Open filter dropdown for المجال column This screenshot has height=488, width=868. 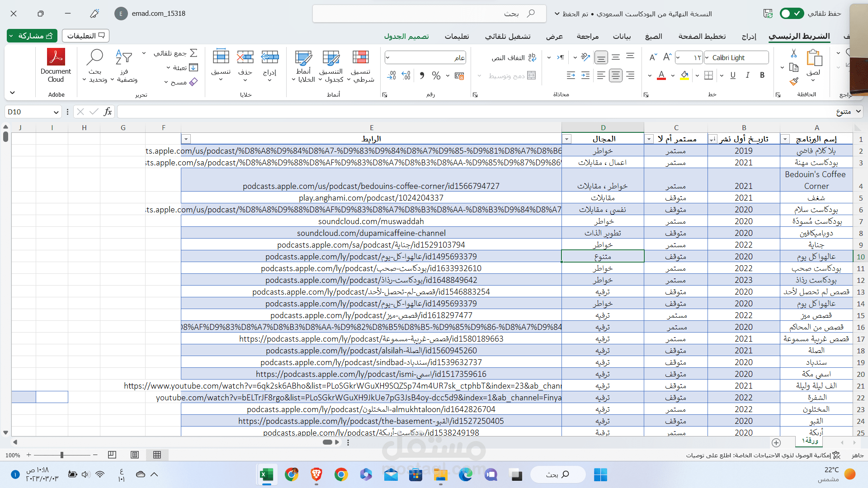(x=567, y=139)
